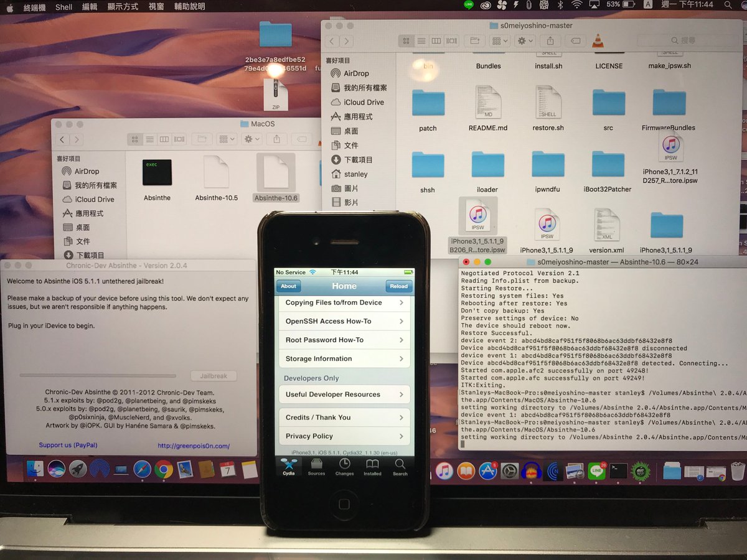Go back in s0meiyoshino-master Finder window
Screen dimensions: 747x560
pyautogui.click(x=333, y=41)
